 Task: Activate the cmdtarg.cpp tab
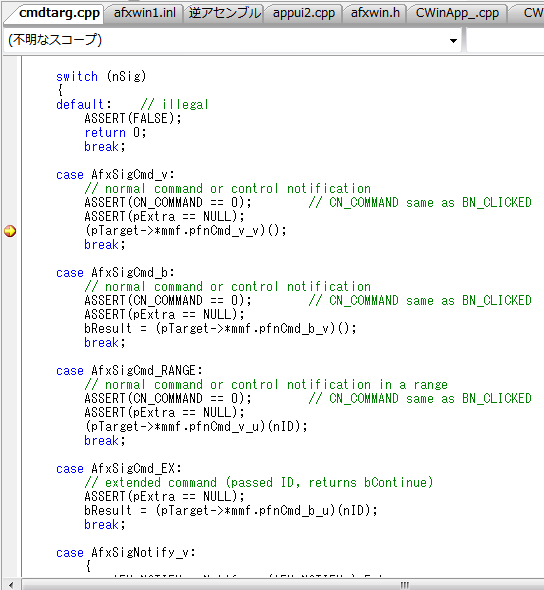coord(59,13)
